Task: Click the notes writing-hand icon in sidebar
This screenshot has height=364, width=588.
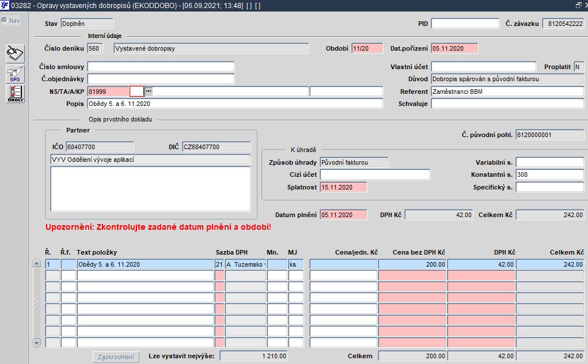Action: coord(15,54)
